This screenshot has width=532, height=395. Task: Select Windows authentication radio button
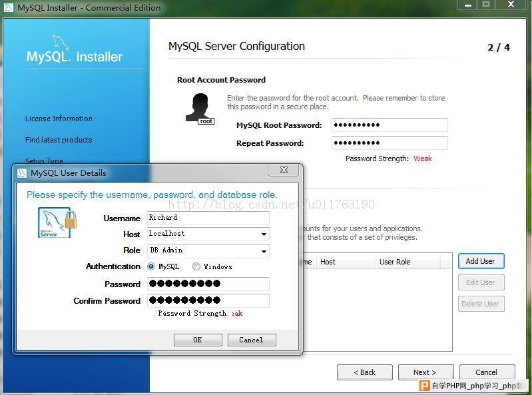[x=196, y=266]
